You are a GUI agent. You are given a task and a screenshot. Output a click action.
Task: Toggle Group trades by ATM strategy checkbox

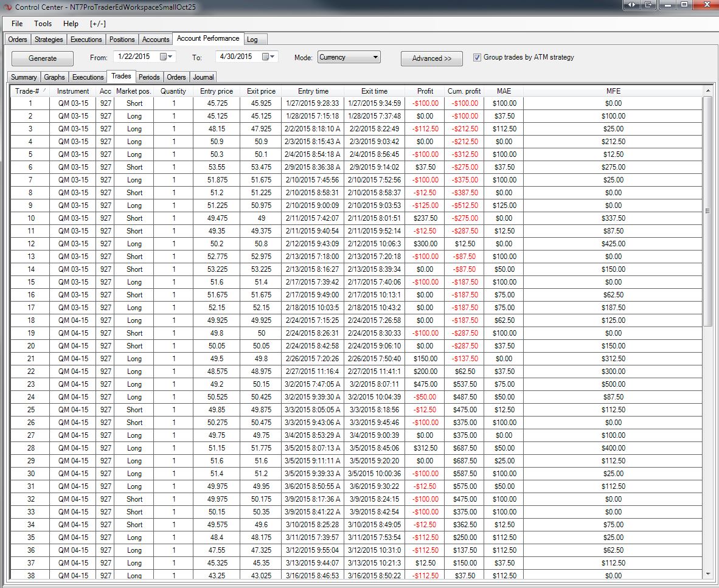point(477,57)
